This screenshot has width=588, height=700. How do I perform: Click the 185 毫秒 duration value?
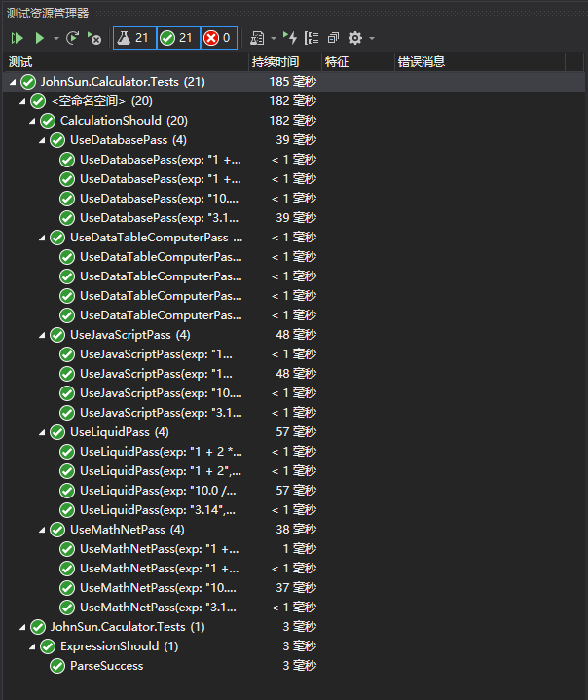[x=292, y=82]
